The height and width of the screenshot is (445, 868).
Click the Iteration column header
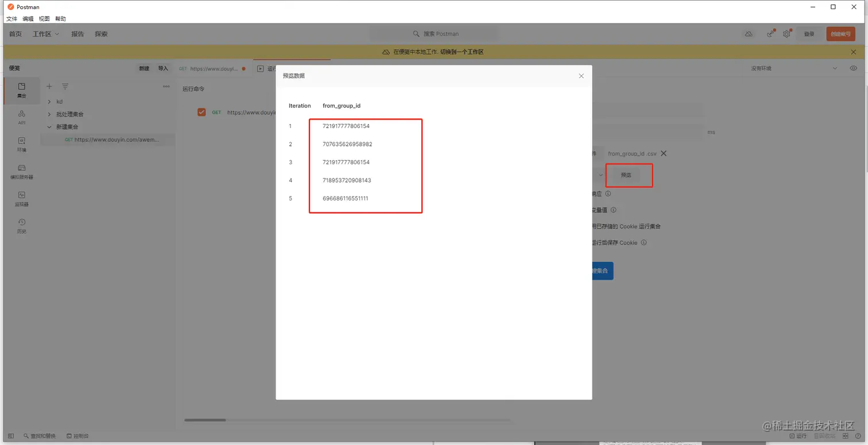[x=300, y=106]
